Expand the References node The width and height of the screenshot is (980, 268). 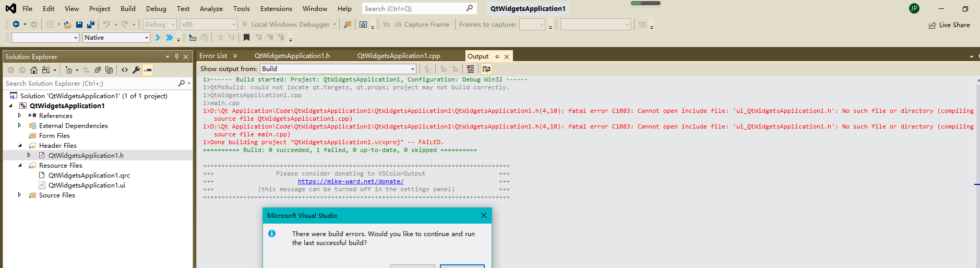point(20,115)
